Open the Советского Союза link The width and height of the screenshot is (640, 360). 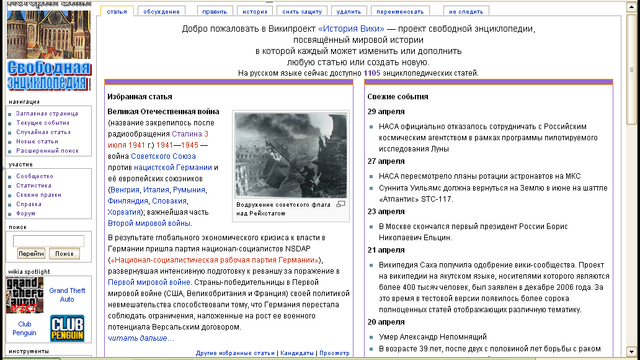click(163, 156)
